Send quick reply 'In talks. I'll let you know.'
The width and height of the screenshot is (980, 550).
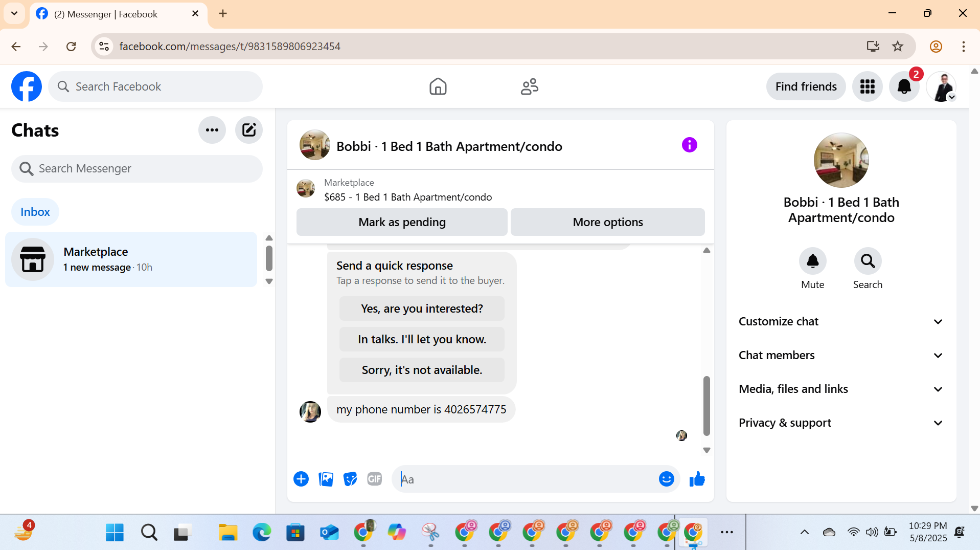[422, 339]
